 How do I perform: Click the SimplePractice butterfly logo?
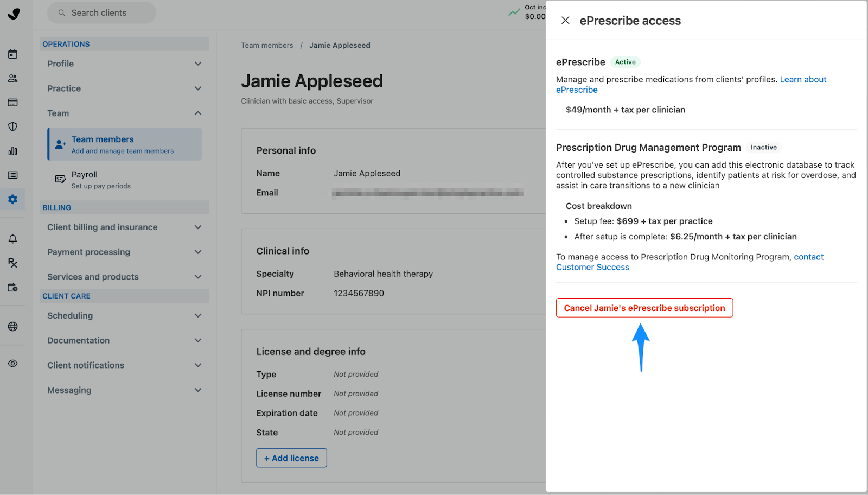point(14,14)
